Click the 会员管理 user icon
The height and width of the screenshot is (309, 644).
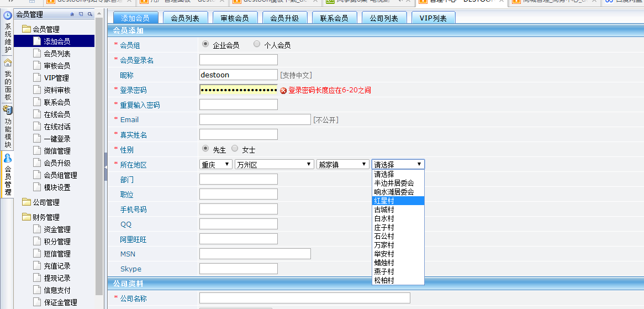pos(8,158)
